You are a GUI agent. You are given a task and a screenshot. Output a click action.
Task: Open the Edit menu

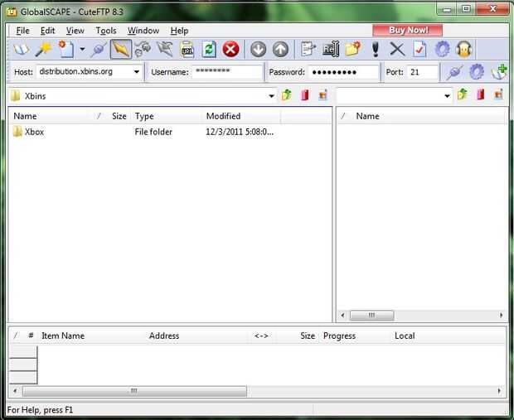(47, 31)
